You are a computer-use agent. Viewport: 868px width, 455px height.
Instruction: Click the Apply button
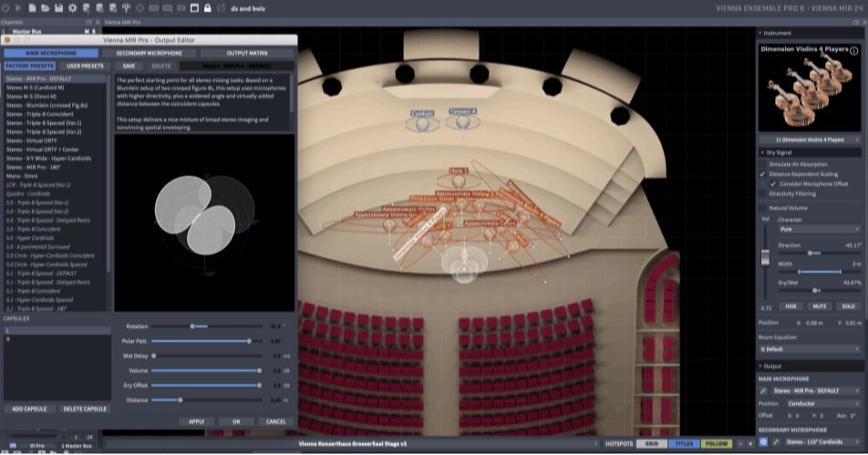pos(197,422)
